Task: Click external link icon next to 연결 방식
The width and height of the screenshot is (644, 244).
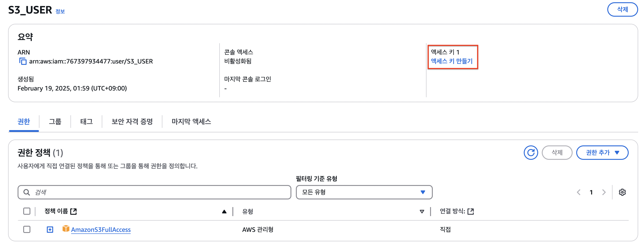Action: pos(470,212)
